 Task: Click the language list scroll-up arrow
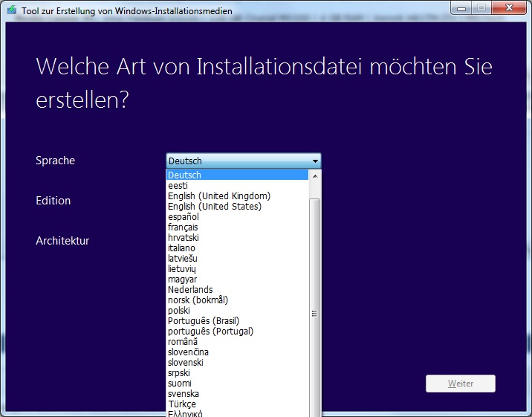(x=315, y=175)
